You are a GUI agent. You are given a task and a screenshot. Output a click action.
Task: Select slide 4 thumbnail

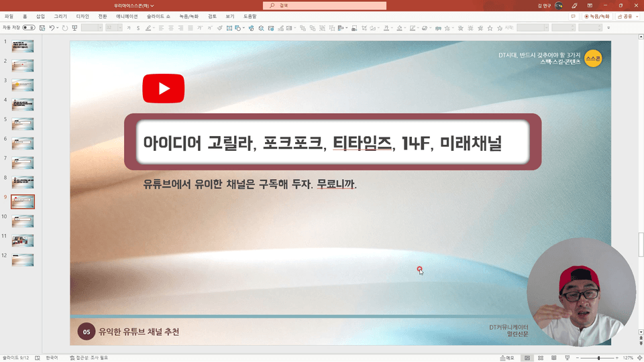tap(23, 105)
